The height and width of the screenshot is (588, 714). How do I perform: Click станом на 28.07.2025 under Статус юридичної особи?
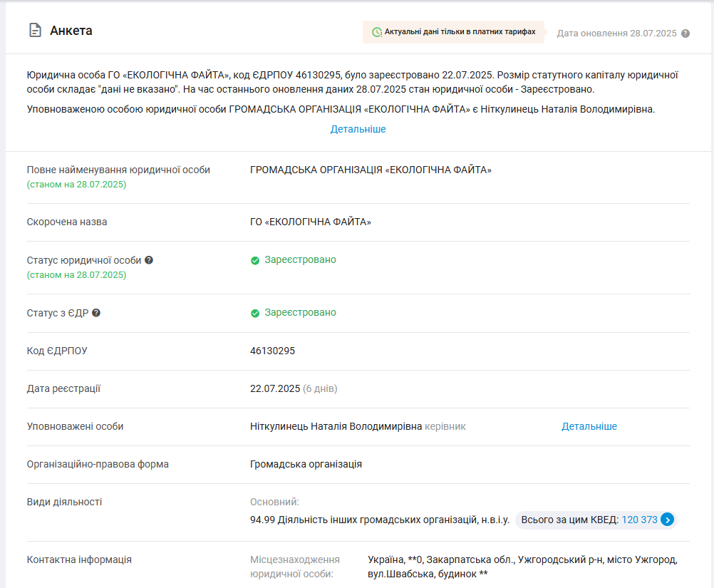(76, 275)
